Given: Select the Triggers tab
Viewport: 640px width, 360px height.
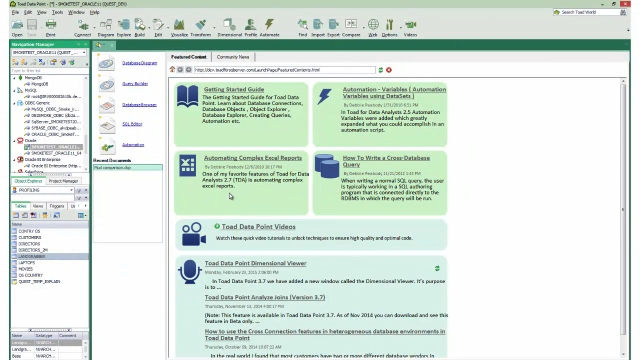Looking at the screenshot, I should (x=57, y=206).
